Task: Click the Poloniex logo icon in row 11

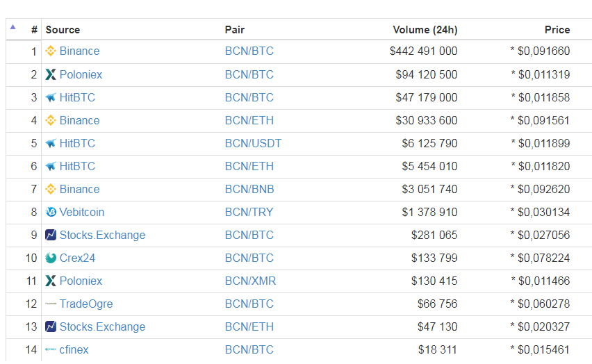Action: [x=51, y=281]
